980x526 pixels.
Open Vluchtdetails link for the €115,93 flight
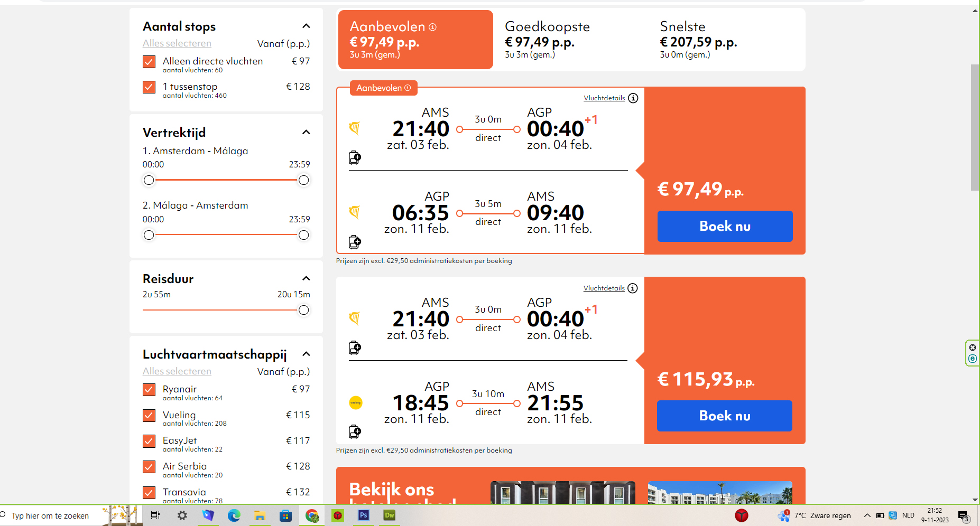604,288
